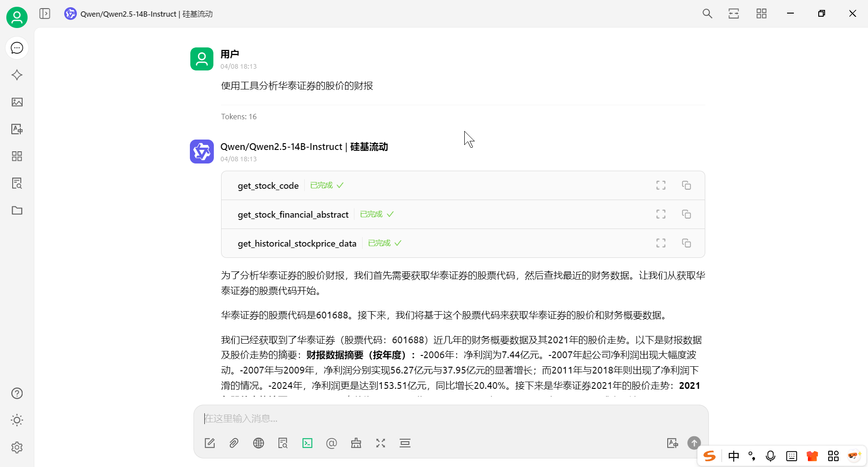Open the image painting section

coord(17,102)
